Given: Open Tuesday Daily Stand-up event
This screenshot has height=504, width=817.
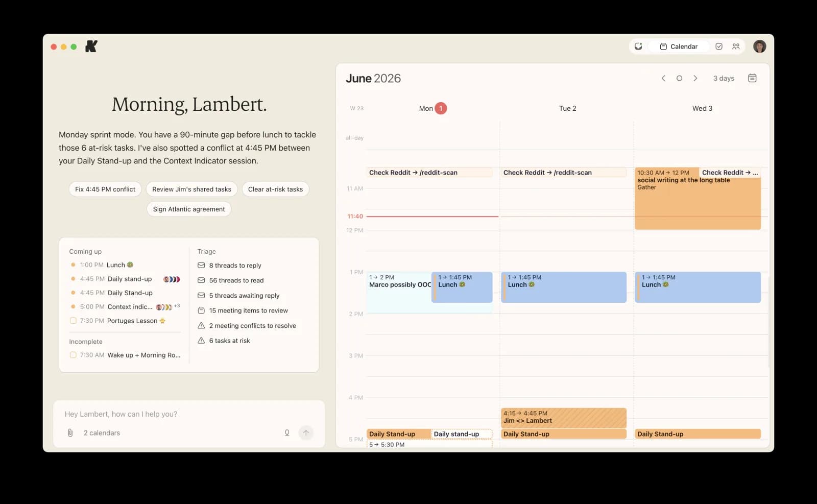Looking at the screenshot, I should tap(564, 434).
